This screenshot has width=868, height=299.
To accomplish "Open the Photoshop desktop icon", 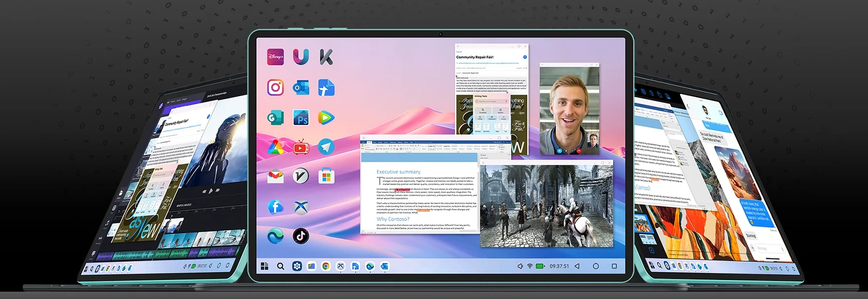I will coord(301,118).
